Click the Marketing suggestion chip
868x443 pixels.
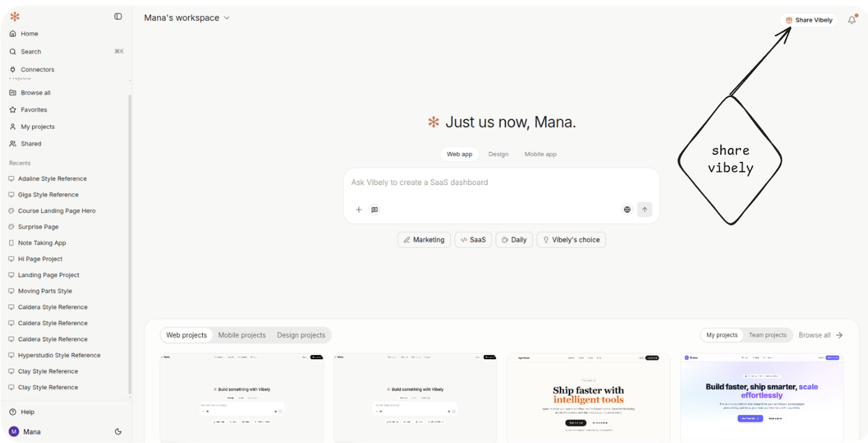click(424, 240)
